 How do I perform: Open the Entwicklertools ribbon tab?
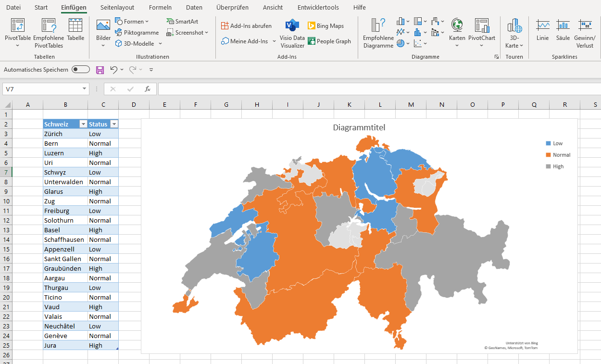tap(318, 7)
